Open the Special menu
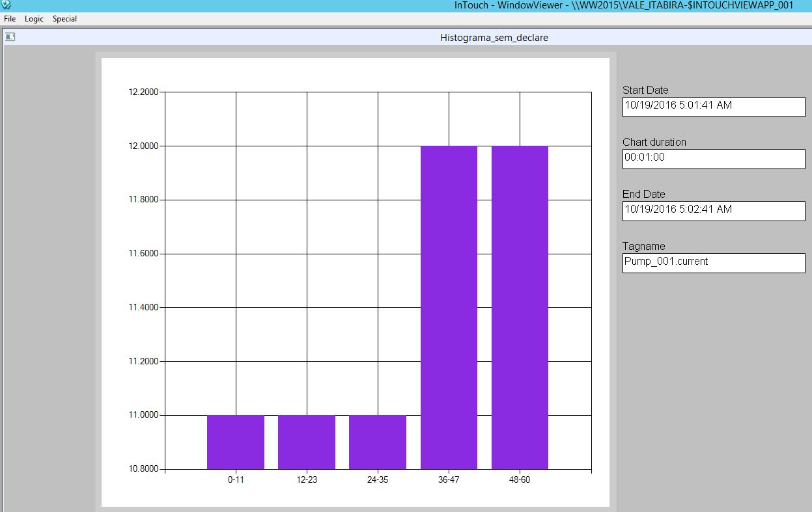Image resolution: width=812 pixels, height=512 pixels. click(x=64, y=19)
